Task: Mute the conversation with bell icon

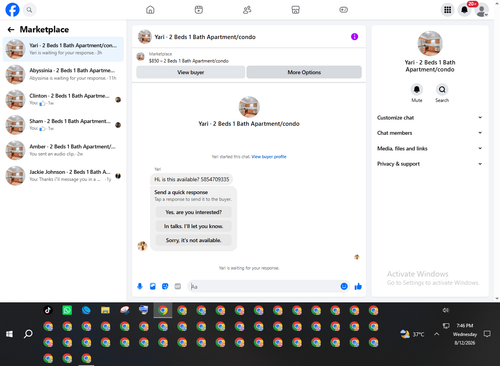Action: [417, 89]
